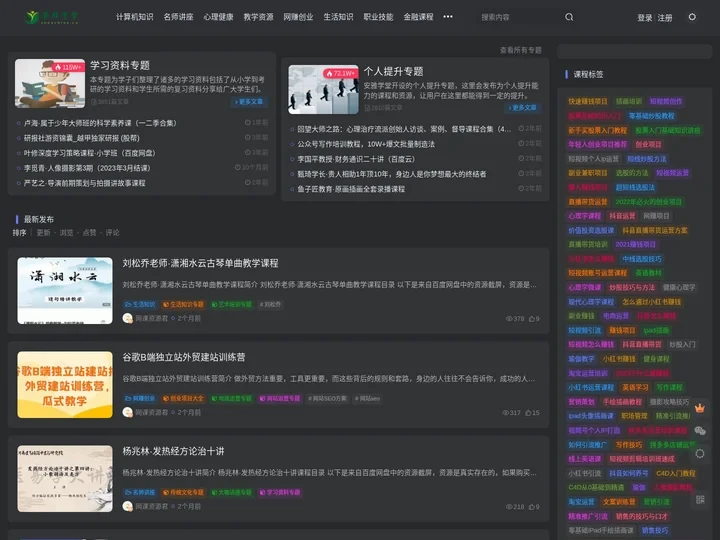The width and height of the screenshot is (720, 540).
Task: Open the 学习资料专题 thumbnail
Action: tap(50, 83)
